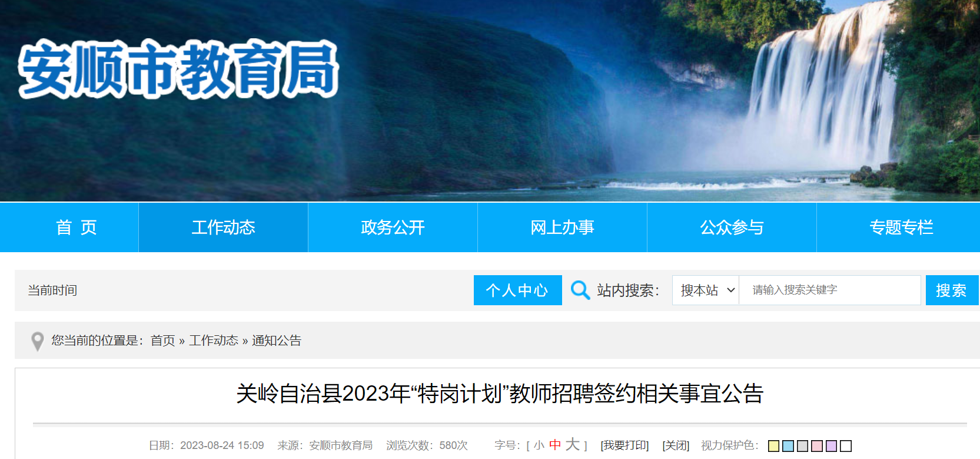Click the 通知公告 breadcrumb link

coord(277,341)
